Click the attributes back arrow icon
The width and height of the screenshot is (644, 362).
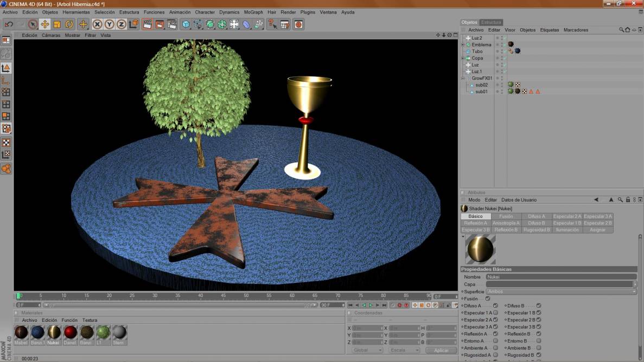596,200
